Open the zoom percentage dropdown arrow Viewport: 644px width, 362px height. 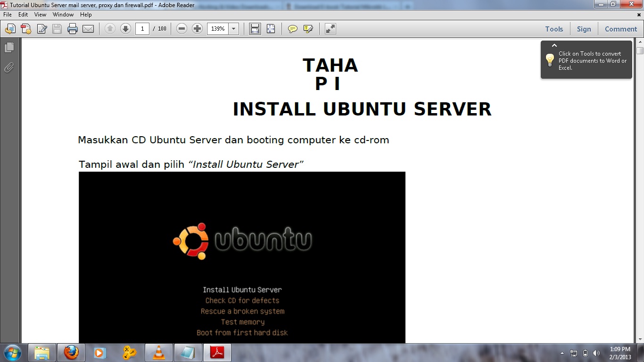[233, 29]
